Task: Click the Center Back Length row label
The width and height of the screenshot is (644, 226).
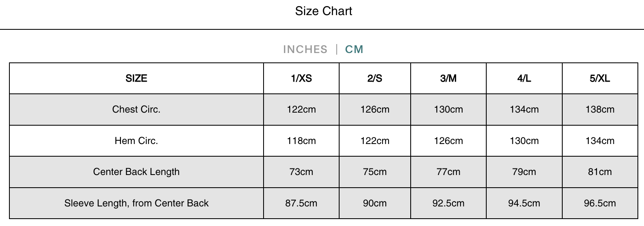Action: pyautogui.click(x=136, y=172)
